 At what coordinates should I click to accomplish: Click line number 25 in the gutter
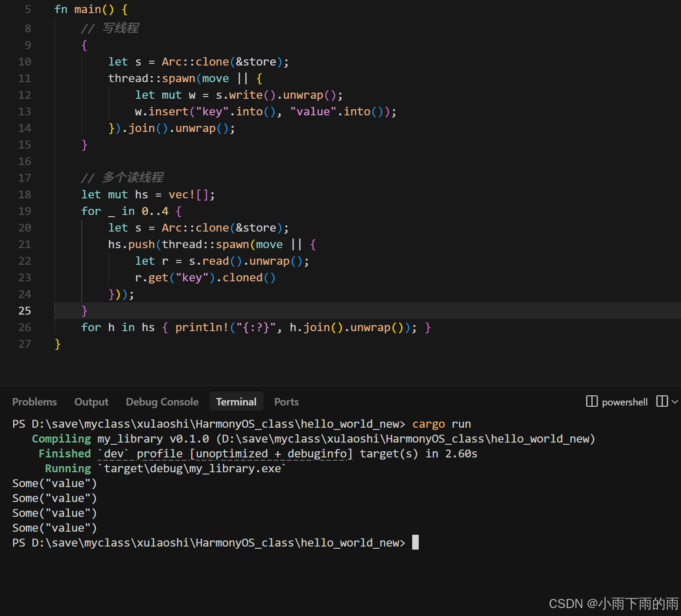tap(24, 311)
